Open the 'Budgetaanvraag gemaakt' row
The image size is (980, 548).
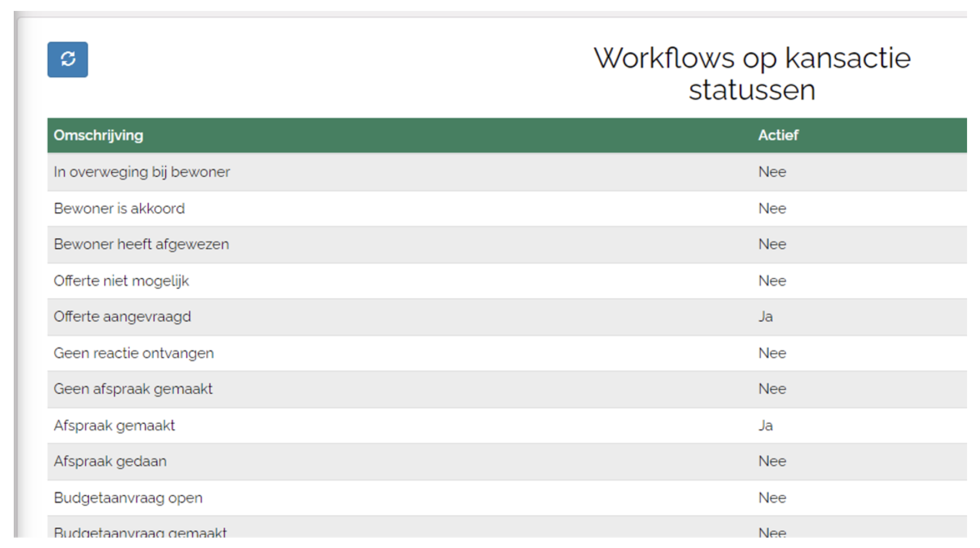coord(140,532)
